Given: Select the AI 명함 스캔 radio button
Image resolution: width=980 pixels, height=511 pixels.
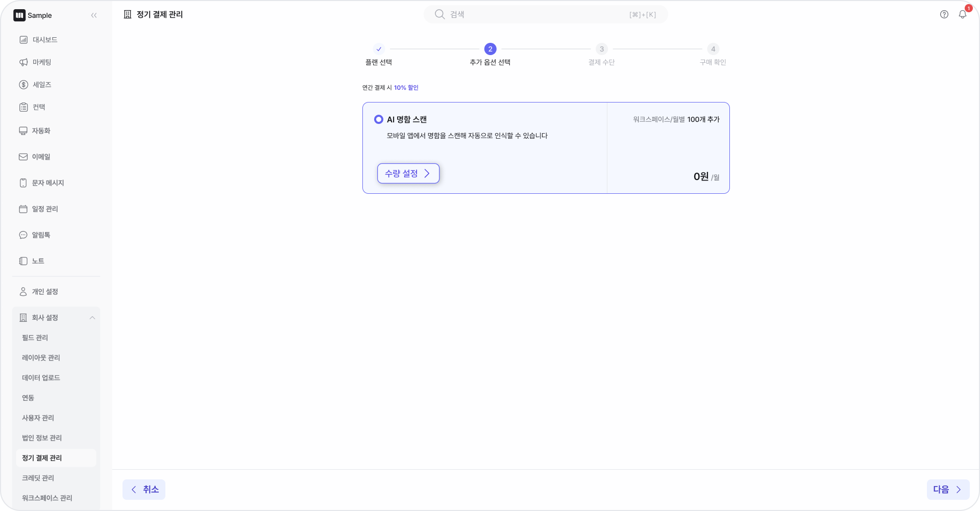Looking at the screenshot, I should 378,119.
